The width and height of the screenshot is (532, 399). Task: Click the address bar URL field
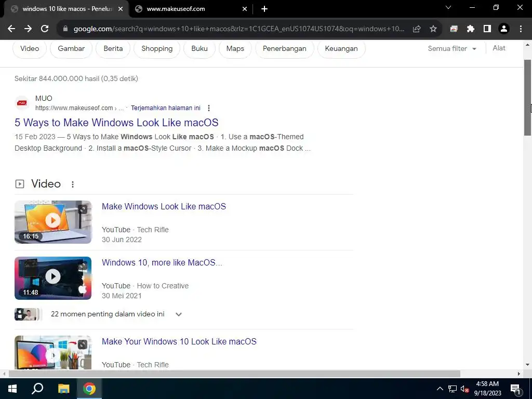(x=239, y=29)
